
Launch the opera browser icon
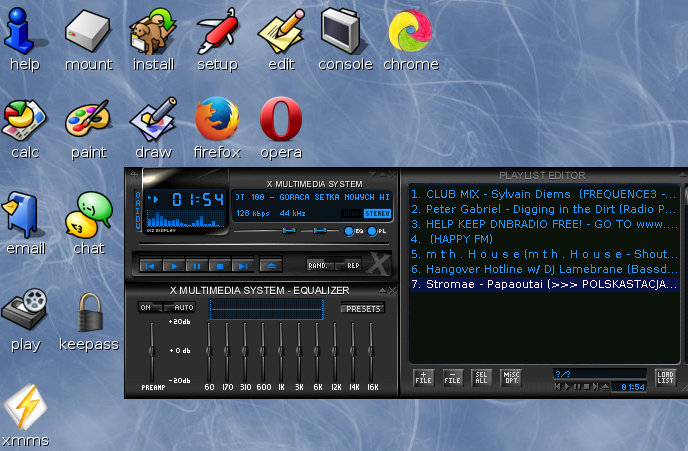pyautogui.click(x=281, y=129)
